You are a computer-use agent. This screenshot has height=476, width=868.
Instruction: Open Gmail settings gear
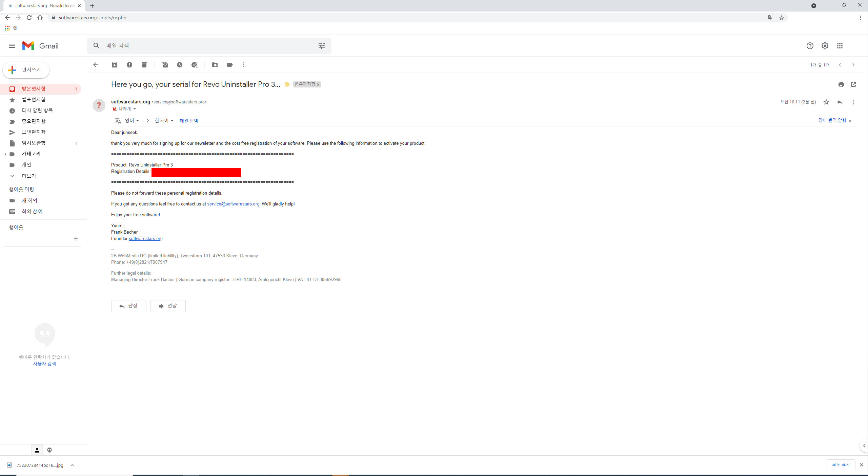pyautogui.click(x=825, y=46)
